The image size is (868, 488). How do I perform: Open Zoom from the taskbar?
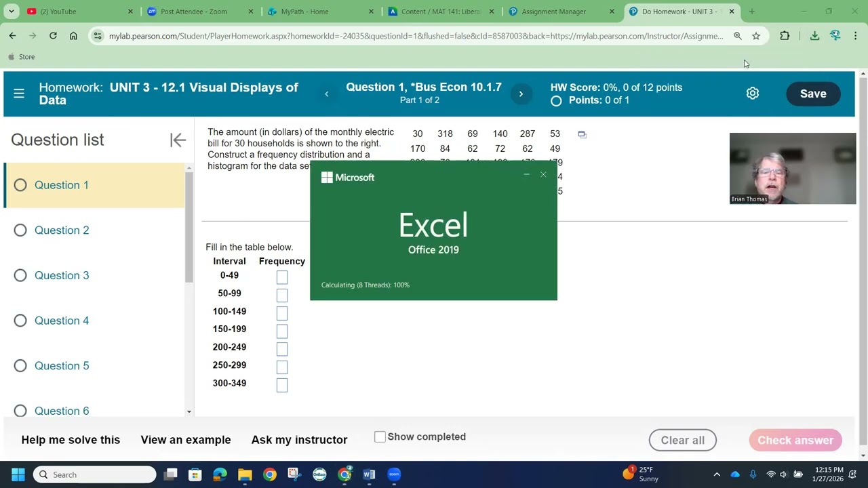tap(394, 474)
